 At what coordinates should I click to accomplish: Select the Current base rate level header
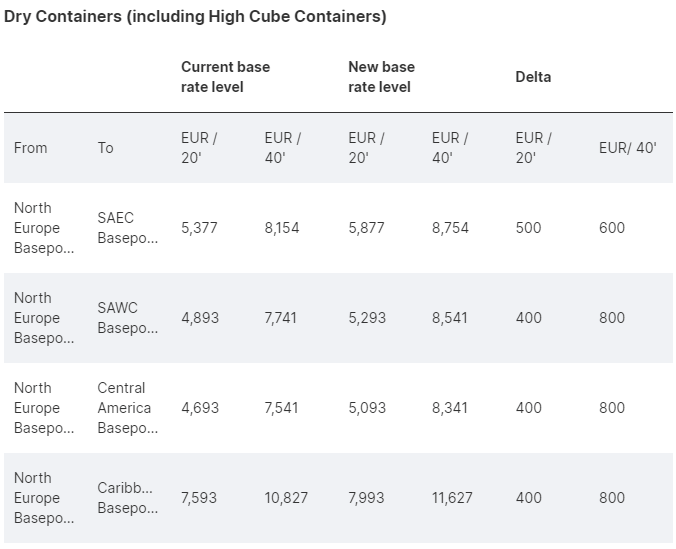(x=225, y=77)
